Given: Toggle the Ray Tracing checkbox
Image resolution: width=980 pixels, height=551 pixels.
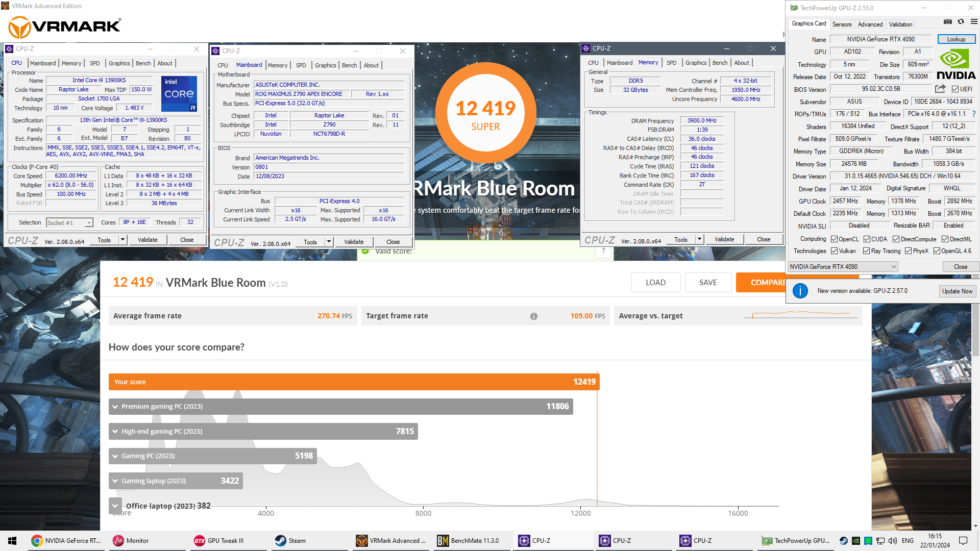Looking at the screenshot, I should coord(866,251).
